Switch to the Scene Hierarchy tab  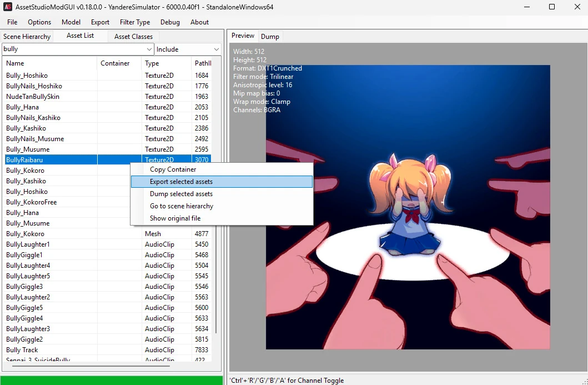click(x=27, y=37)
